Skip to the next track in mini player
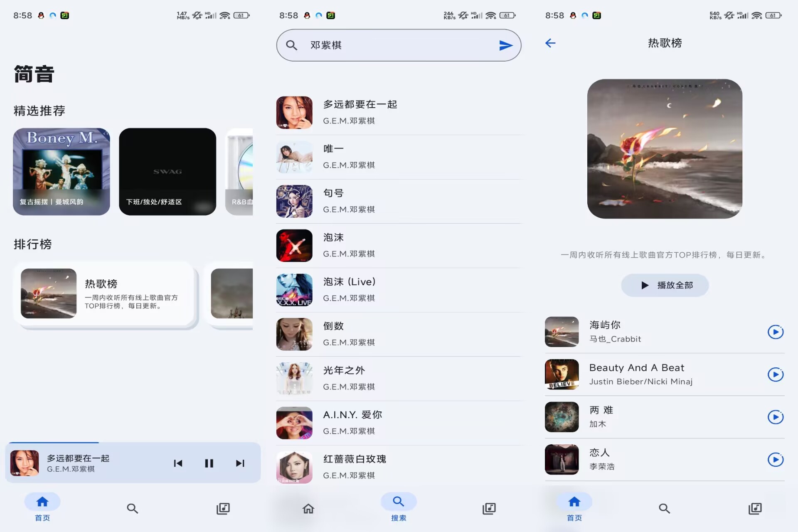This screenshot has height=532, width=798. point(240,463)
